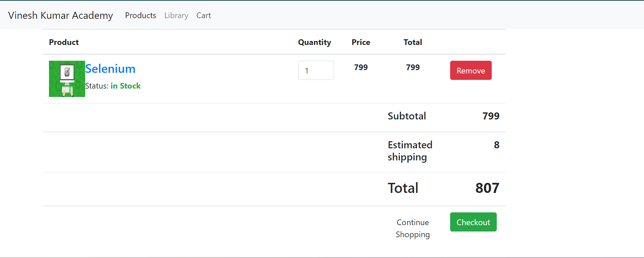The height and width of the screenshot is (258, 644).
Task: Click the Product column header
Action: [64, 42]
